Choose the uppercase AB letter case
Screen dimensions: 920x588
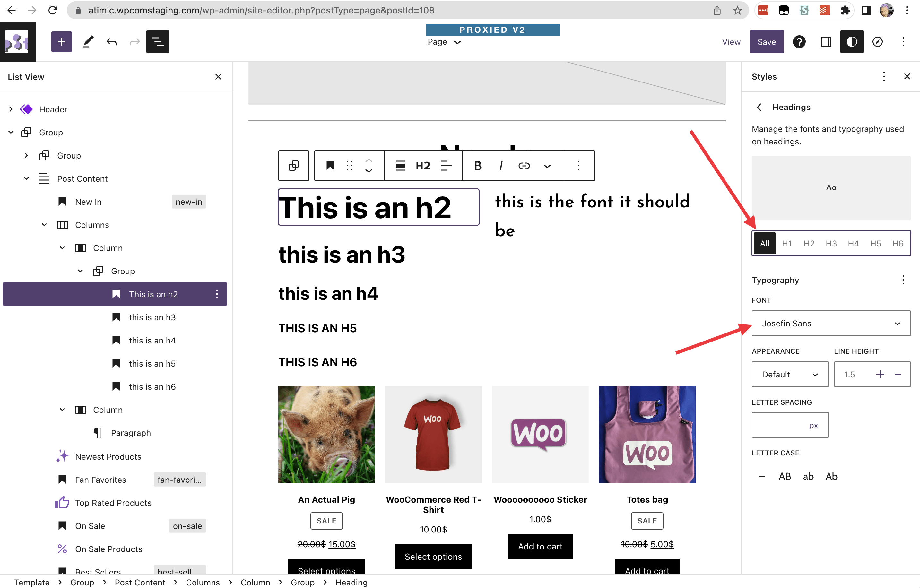point(785,476)
